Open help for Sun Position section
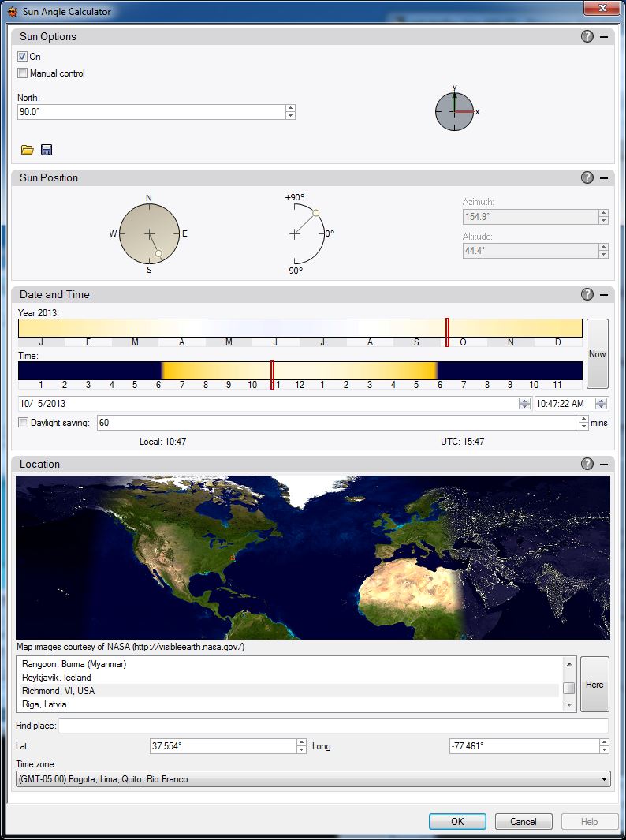The image size is (626, 840). pyautogui.click(x=587, y=177)
